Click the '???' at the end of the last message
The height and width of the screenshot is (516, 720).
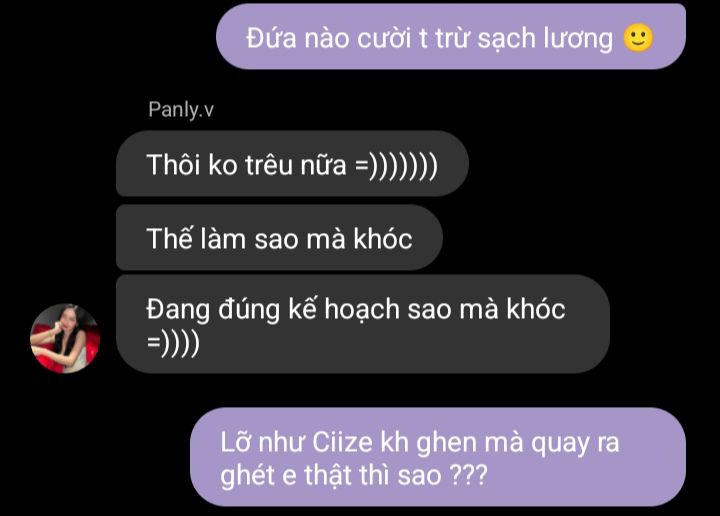pos(468,476)
